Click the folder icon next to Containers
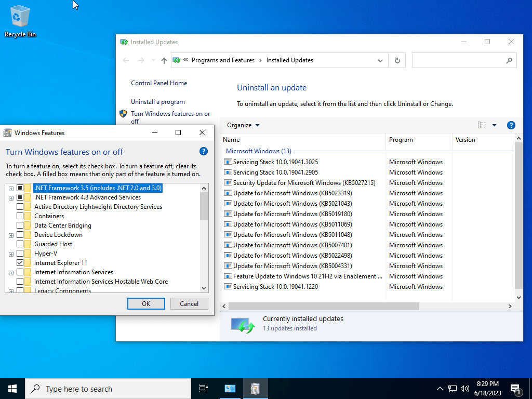 point(28,216)
